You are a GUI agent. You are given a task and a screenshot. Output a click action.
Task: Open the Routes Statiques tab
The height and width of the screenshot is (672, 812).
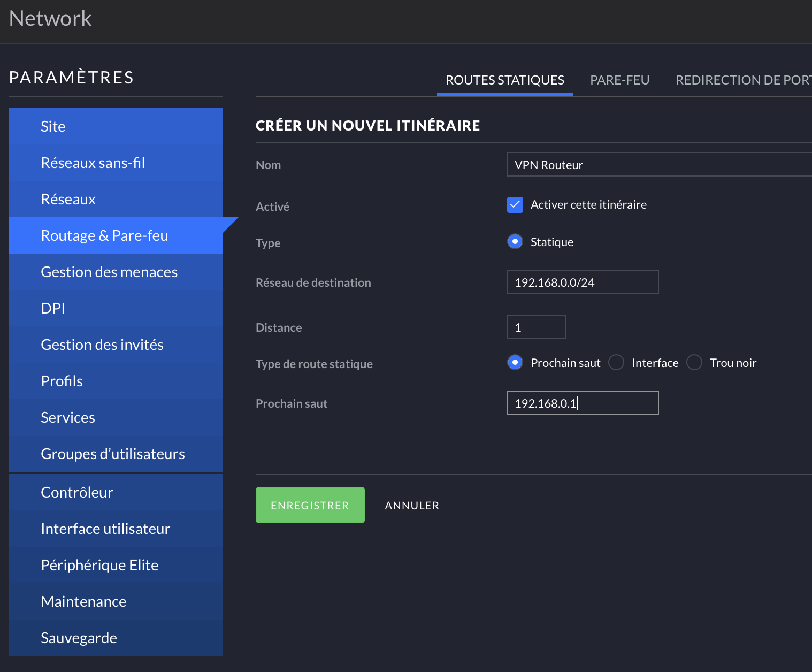pos(504,80)
